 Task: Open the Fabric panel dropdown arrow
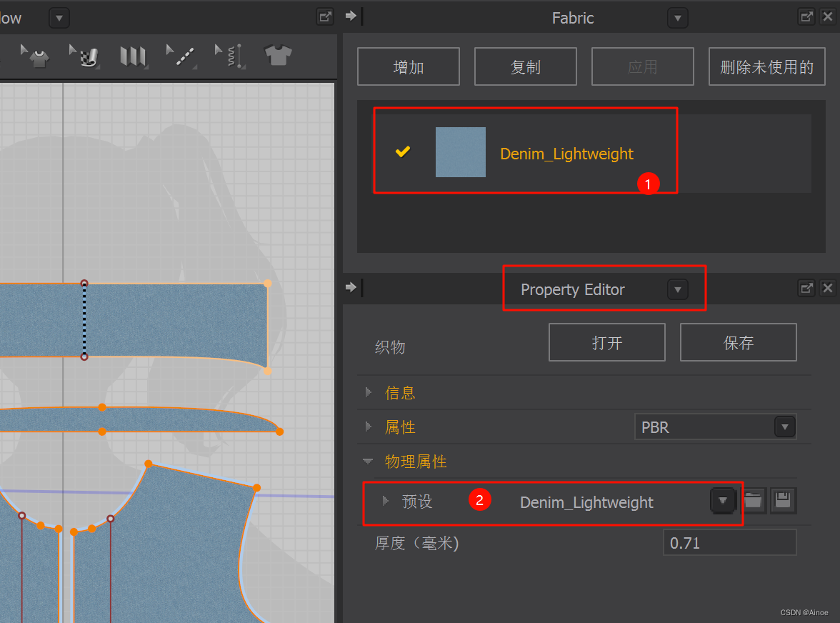(x=677, y=17)
